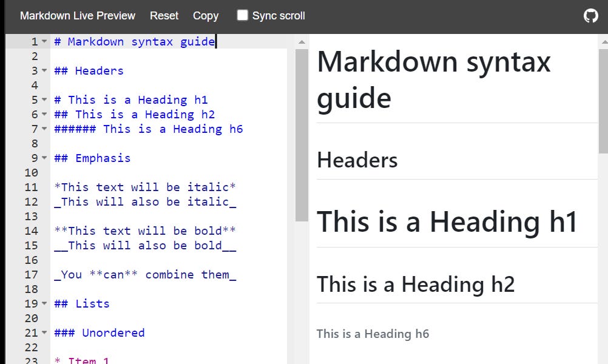608x364 pixels.
Task: Collapse the Unordered fold on line 21
Action: pos(42,332)
